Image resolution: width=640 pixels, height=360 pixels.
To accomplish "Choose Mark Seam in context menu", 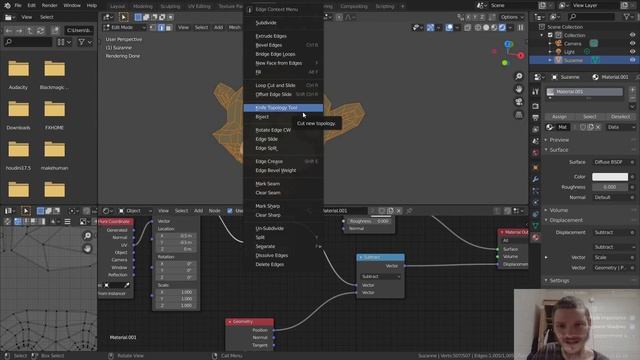I will pyautogui.click(x=283, y=184).
